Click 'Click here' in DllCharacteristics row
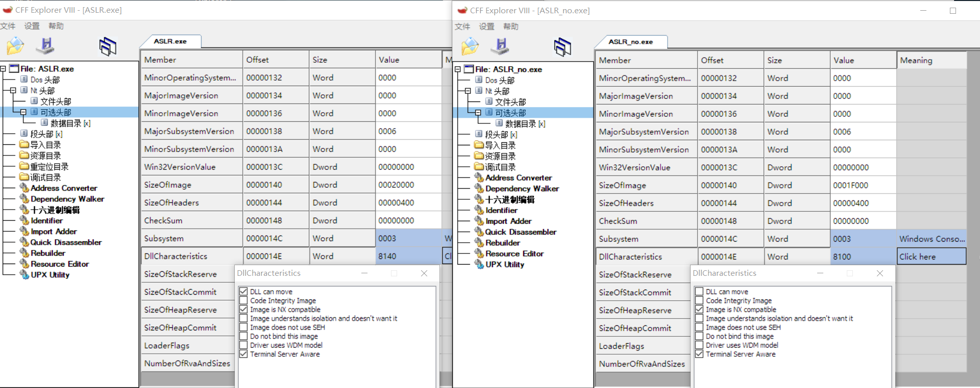This screenshot has height=388, width=980. click(x=932, y=256)
